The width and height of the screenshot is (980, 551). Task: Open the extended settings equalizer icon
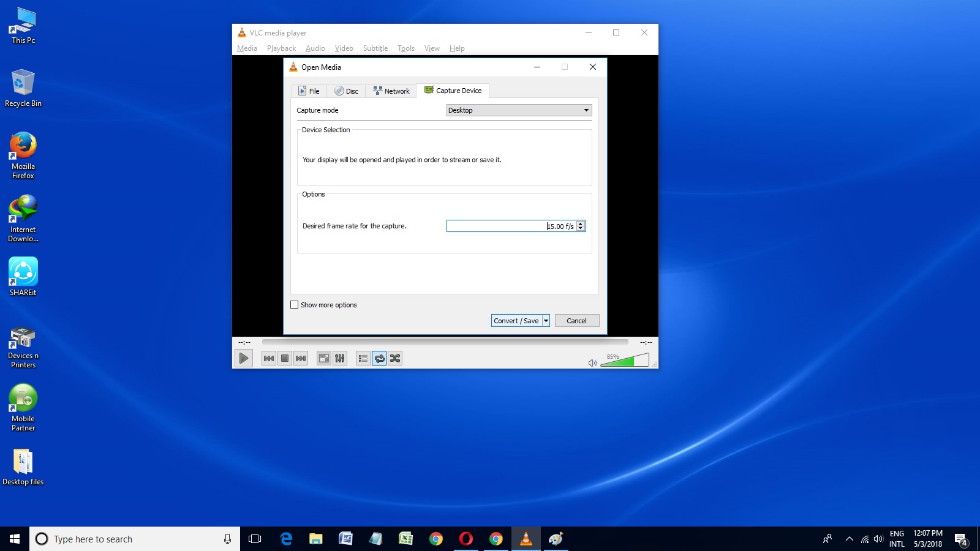point(340,358)
